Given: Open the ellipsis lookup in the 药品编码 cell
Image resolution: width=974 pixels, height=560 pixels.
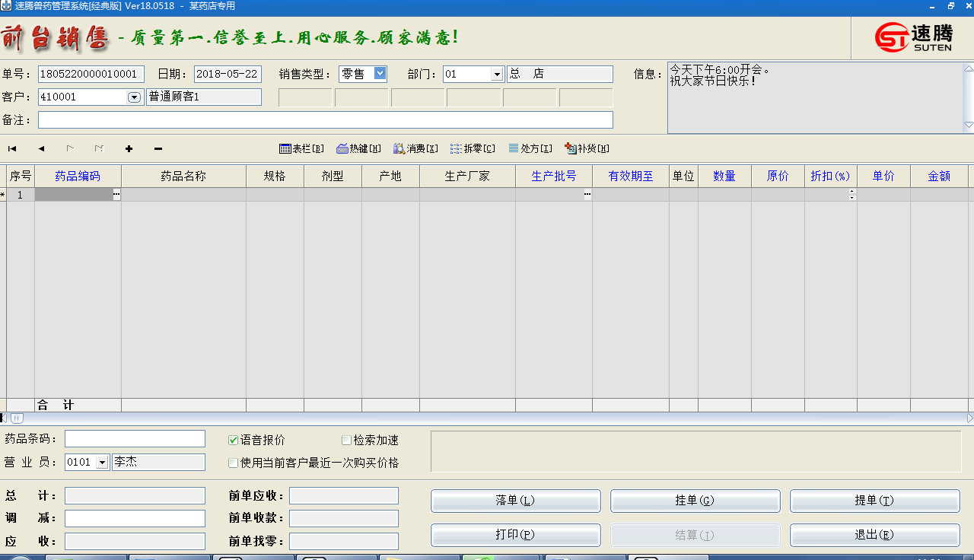Looking at the screenshot, I should point(116,195).
